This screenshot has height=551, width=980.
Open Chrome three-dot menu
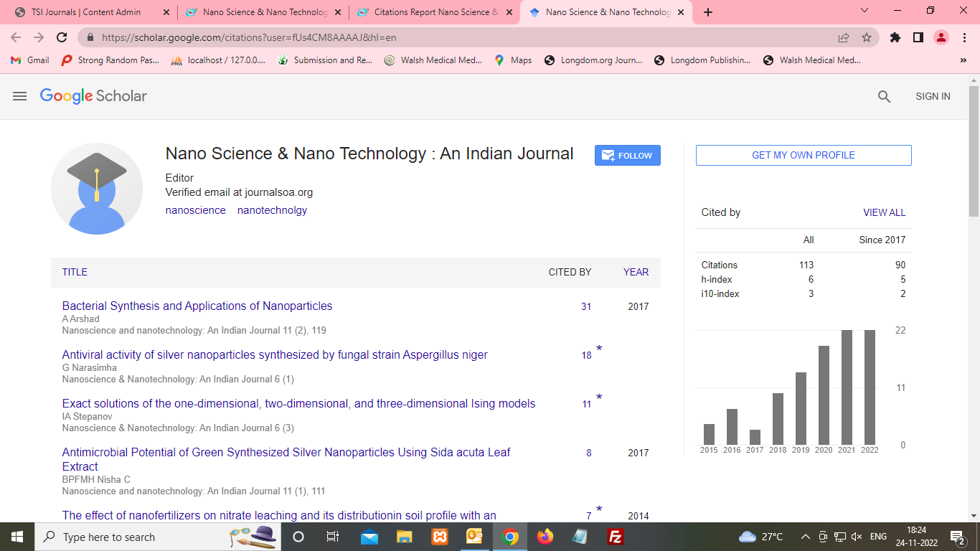coord(963,37)
